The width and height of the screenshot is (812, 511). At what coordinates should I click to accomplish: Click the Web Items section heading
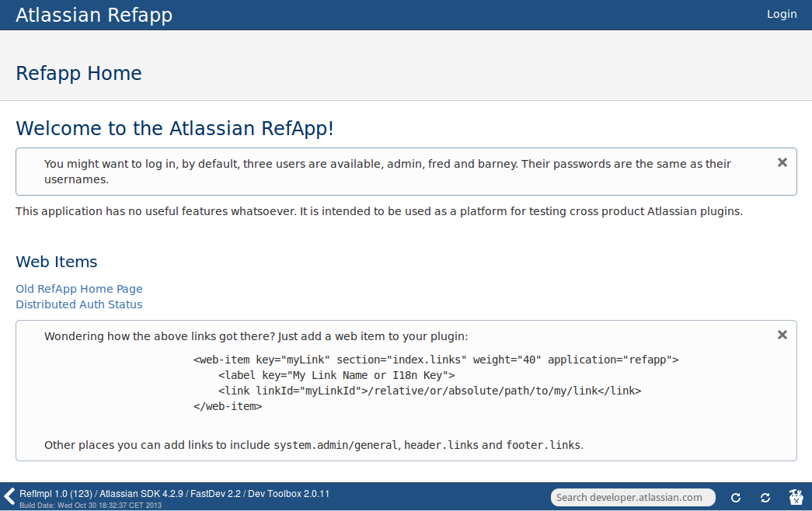click(x=57, y=262)
